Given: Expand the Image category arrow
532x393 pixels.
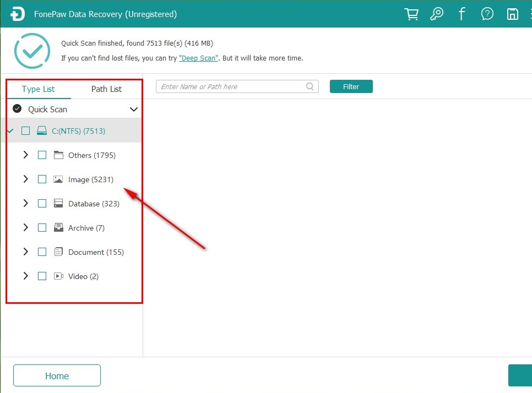Looking at the screenshot, I should (x=25, y=179).
